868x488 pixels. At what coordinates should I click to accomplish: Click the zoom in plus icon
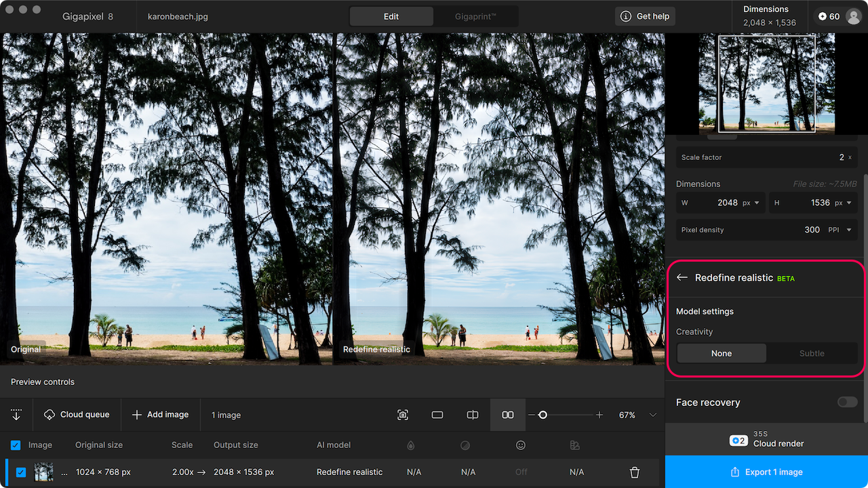point(599,415)
